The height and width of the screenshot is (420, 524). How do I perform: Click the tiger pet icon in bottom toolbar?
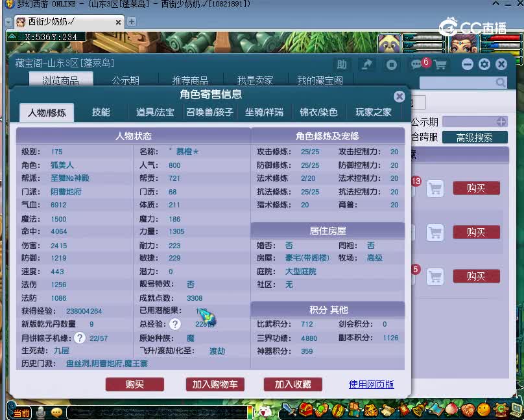[370, 410]
